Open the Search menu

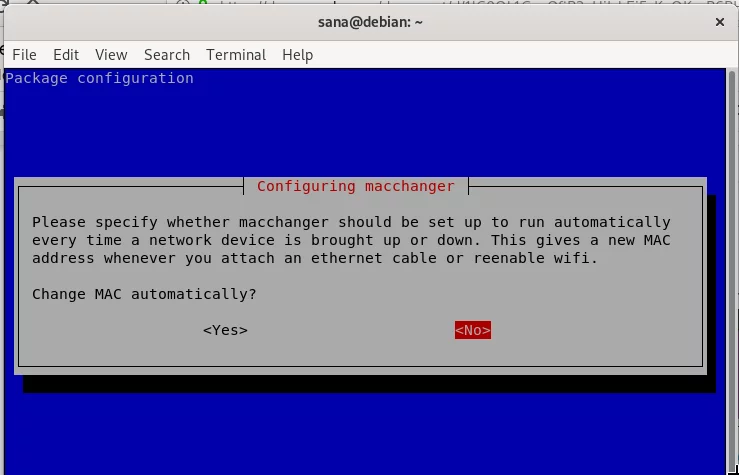167,55
